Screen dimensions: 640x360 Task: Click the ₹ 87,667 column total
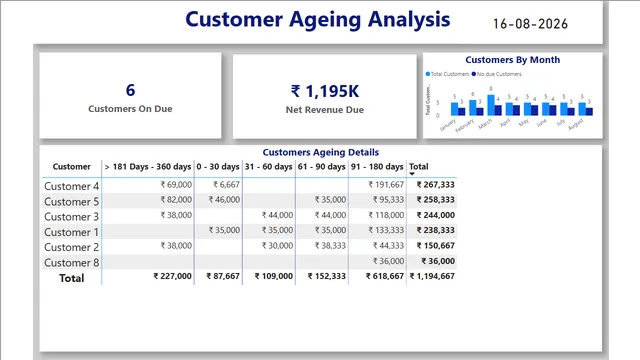(x=223, y=276)
